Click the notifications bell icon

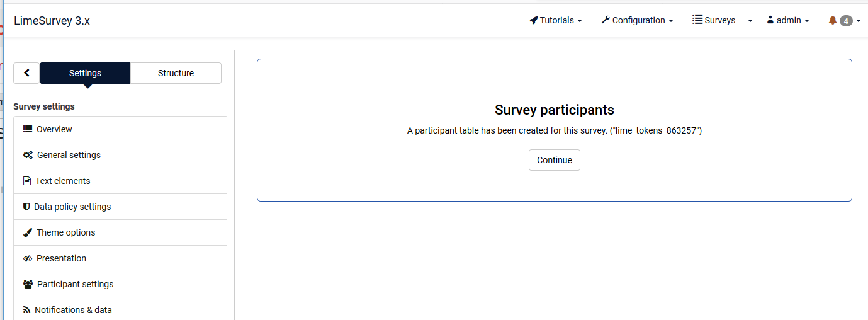(x=832, y=20)
